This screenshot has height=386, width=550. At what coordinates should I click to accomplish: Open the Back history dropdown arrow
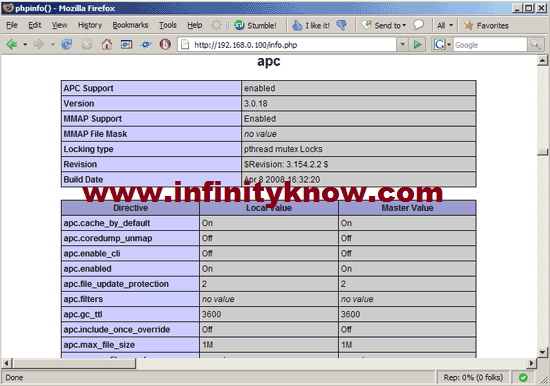point(25,45)
